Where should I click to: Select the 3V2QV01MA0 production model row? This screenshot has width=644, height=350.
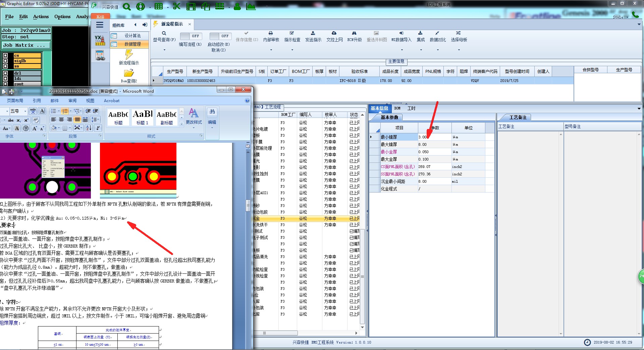(362, 81)
